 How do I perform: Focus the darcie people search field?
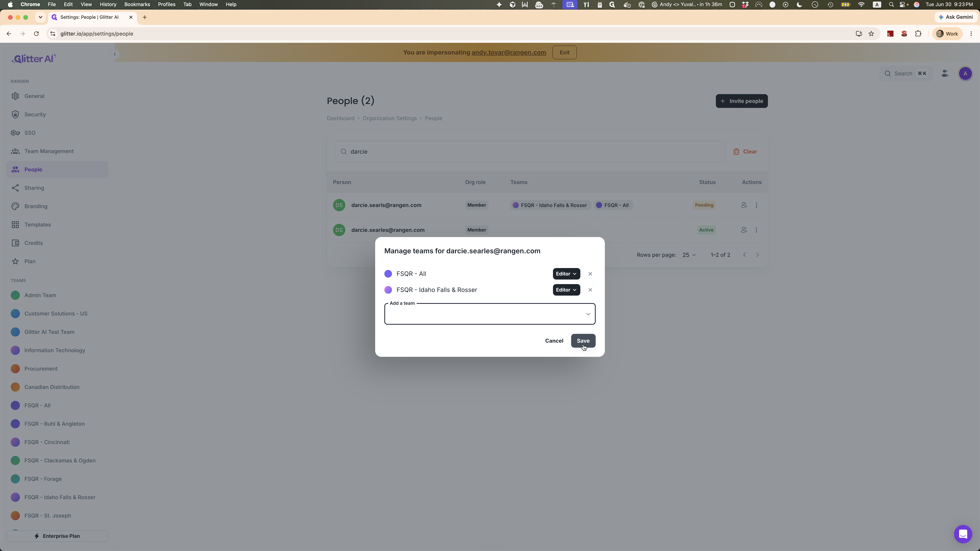point(529,152)
